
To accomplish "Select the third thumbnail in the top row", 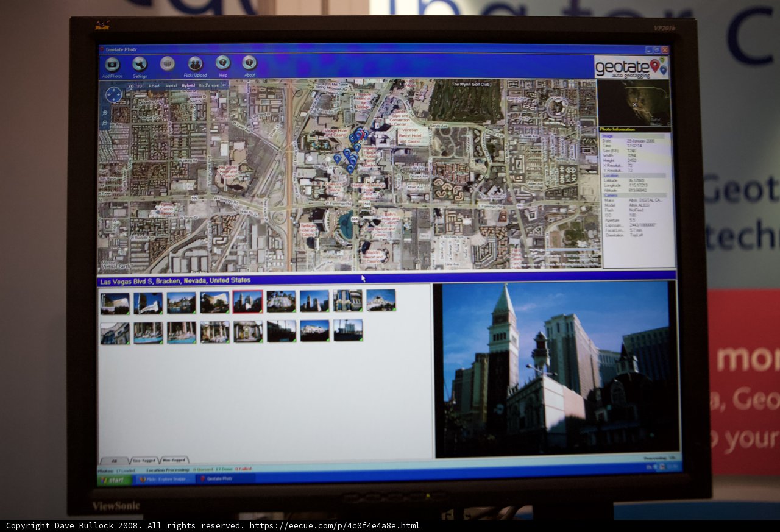I will click(x=182, y=302).
